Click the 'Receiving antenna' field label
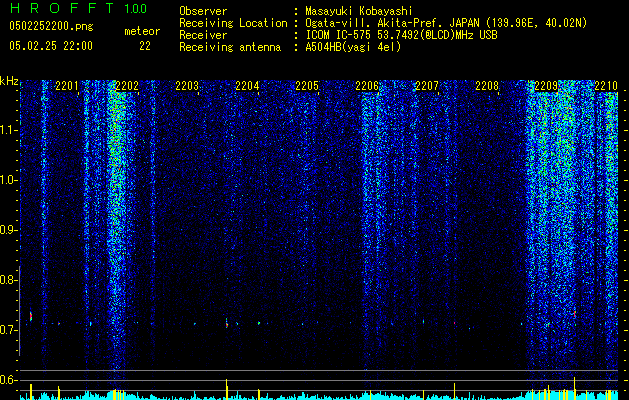The height and width of the screenshot is (400, 629). [230, 47]
